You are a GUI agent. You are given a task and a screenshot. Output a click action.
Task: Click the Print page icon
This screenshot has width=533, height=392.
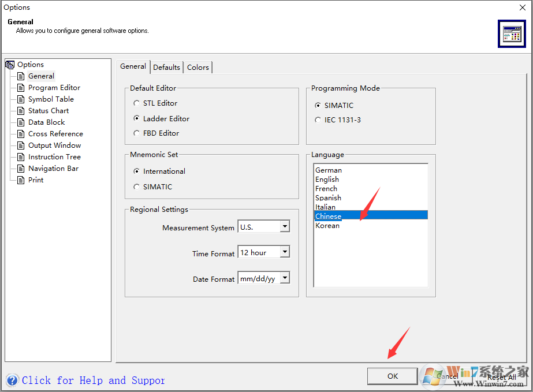(x=21, y=180)
